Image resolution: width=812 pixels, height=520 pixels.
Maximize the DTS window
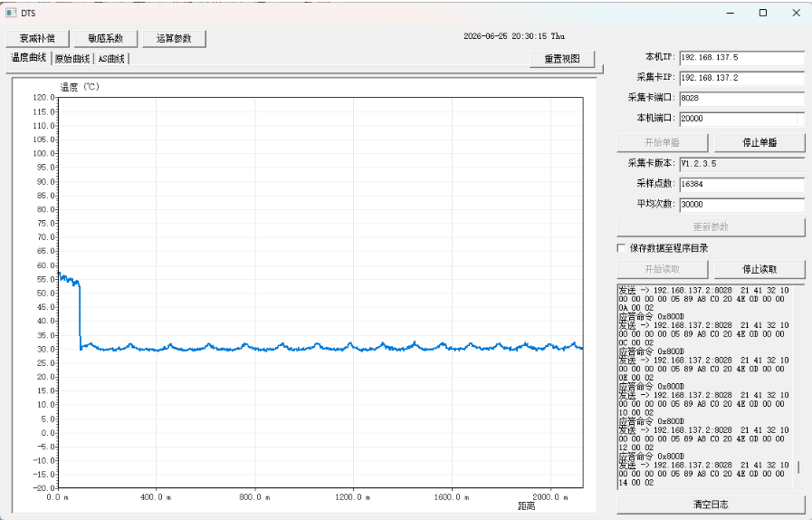(x=763, y=13)
